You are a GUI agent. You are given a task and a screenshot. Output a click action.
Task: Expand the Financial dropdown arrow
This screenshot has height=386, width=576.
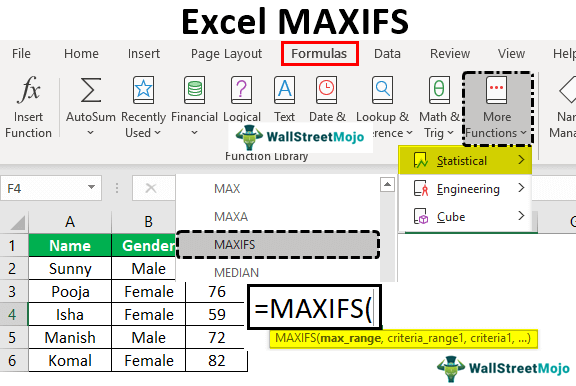tap(194, 133)
